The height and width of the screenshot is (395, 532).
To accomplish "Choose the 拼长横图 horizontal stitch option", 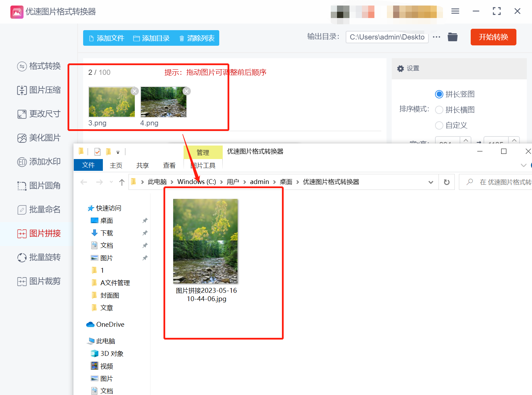I will click(x=439, y=110).
